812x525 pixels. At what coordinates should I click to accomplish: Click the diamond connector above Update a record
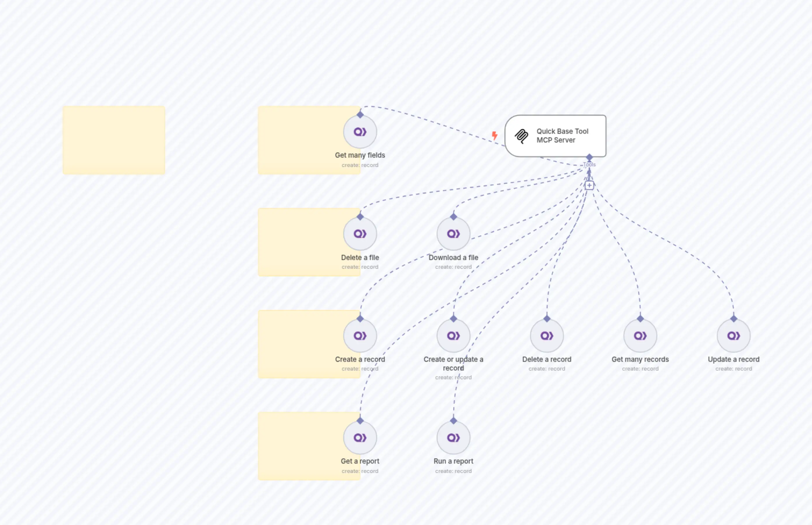tap(734, 318)
